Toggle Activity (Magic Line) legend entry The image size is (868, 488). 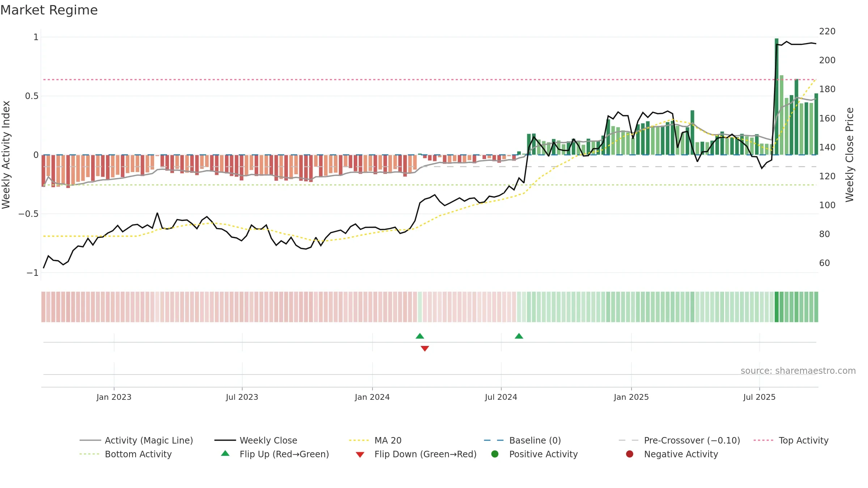[x=136, y=440]
